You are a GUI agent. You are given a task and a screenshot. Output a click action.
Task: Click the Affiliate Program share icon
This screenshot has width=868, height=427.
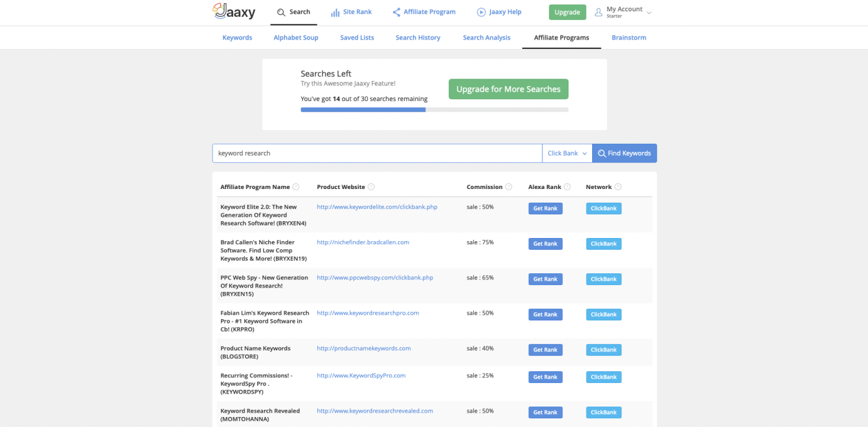click(396, 12)
